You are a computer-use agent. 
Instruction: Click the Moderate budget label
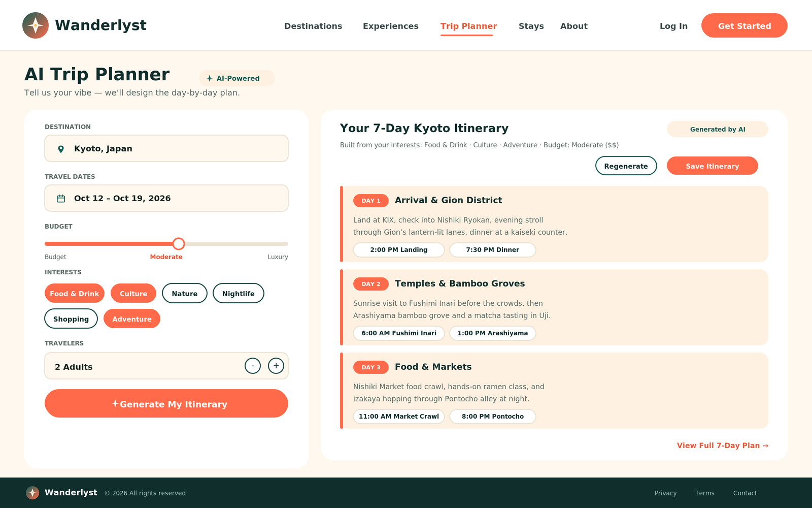pos(166,257)
